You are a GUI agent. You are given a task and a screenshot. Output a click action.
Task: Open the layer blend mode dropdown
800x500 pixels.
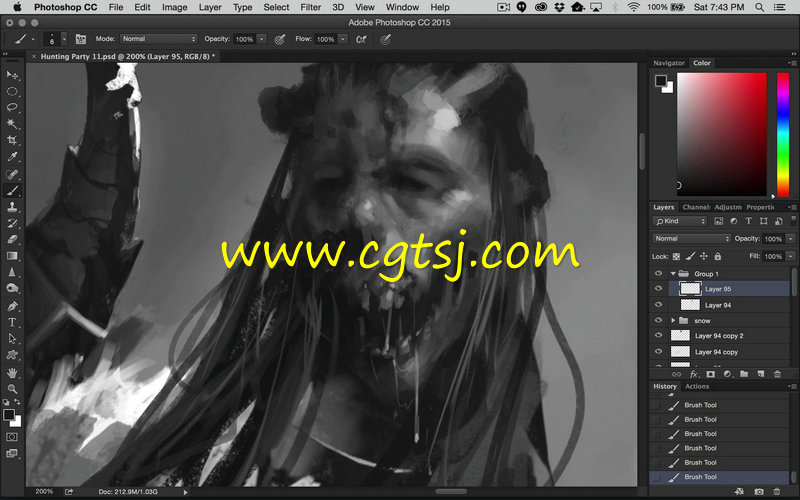pos(692,239)
